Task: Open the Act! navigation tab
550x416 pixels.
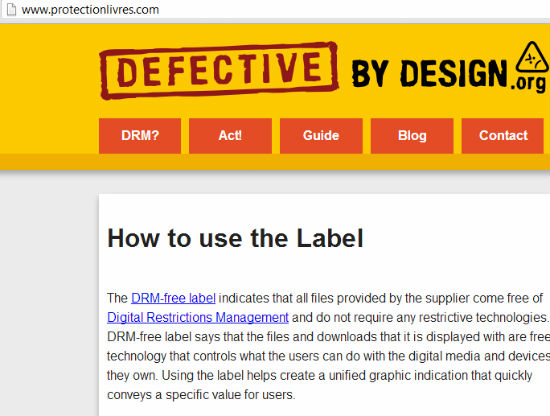Action: click(x=230, y=136)
